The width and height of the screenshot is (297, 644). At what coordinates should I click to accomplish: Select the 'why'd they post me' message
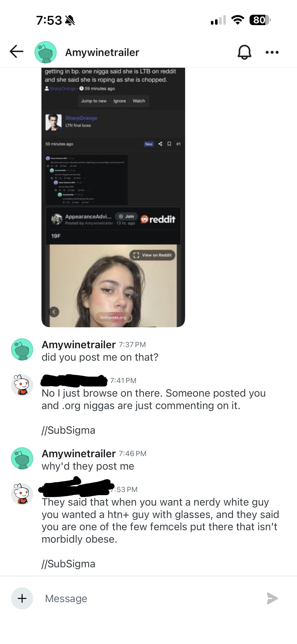tap(88, 466)
